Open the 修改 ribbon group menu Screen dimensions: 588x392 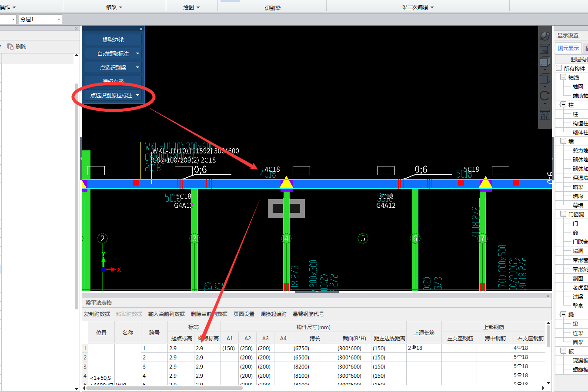(114, 7)
